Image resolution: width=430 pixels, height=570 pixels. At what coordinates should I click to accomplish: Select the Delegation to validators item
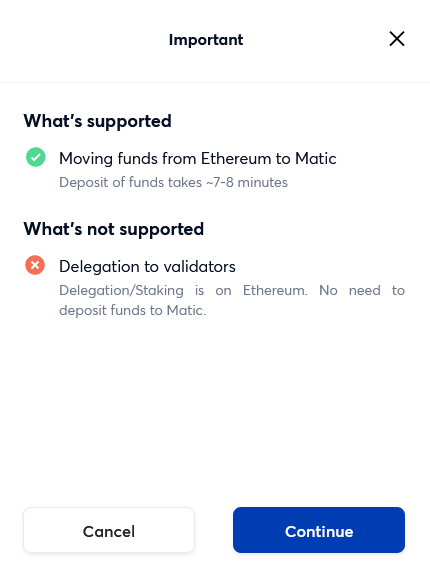(147, 266)
